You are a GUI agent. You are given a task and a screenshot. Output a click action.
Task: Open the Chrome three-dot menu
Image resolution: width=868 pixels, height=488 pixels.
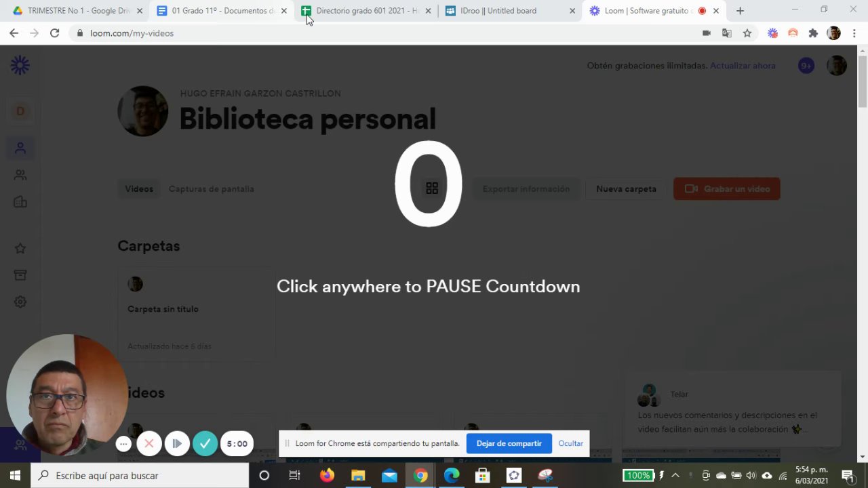click(x=854, y=33)
